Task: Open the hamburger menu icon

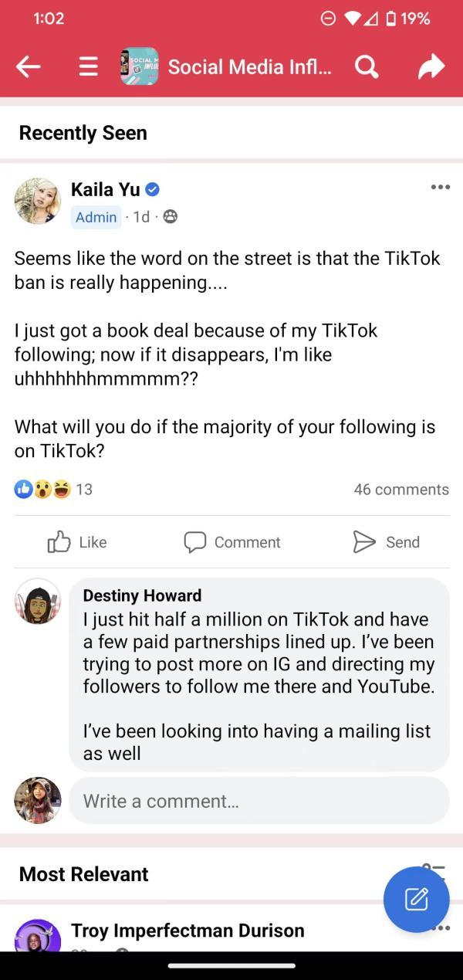Action: tap(89, 67)
